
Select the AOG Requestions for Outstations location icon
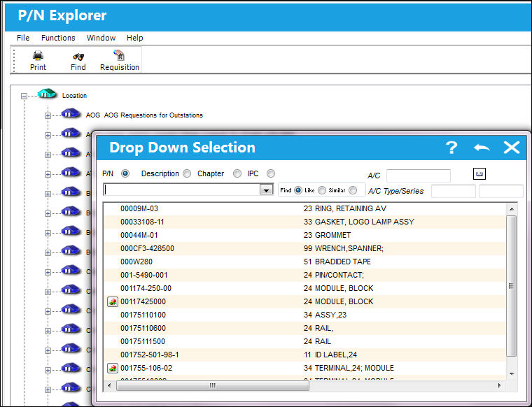pos(71,113)
